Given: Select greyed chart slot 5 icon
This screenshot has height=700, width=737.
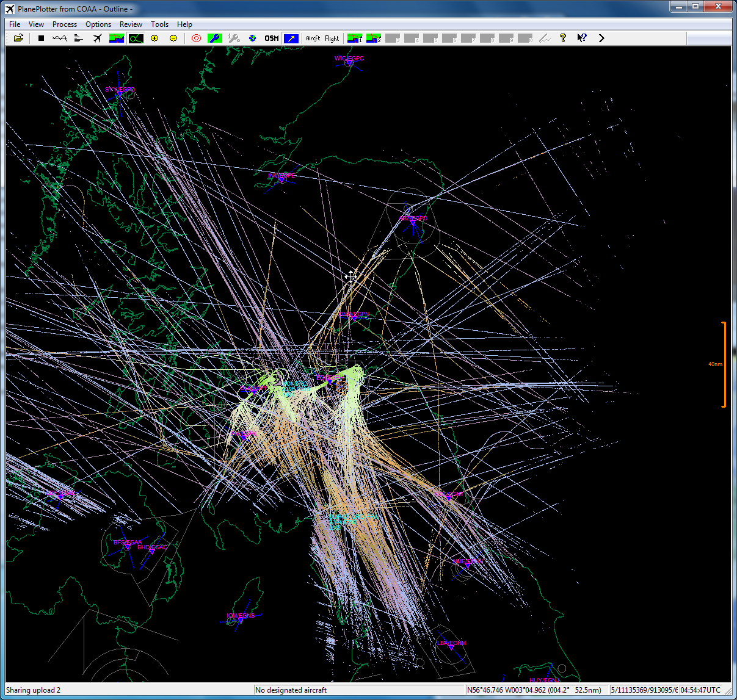Looking at the screenshot, I should click(430, 38).
